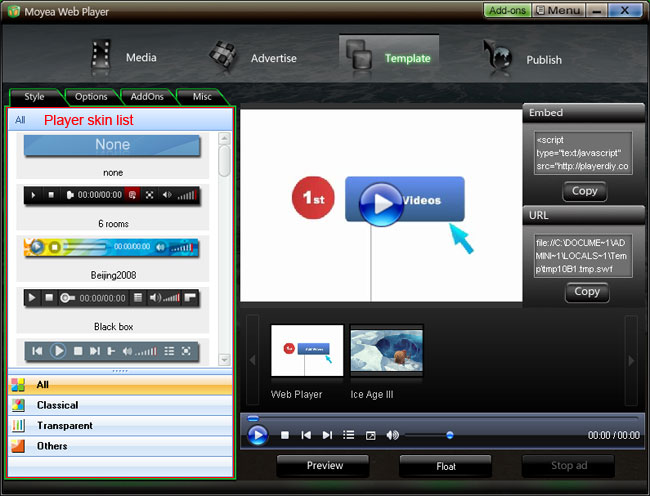Click the Stop ad button
The height and width of the screenshot is (496, 650).
(569, 466)
